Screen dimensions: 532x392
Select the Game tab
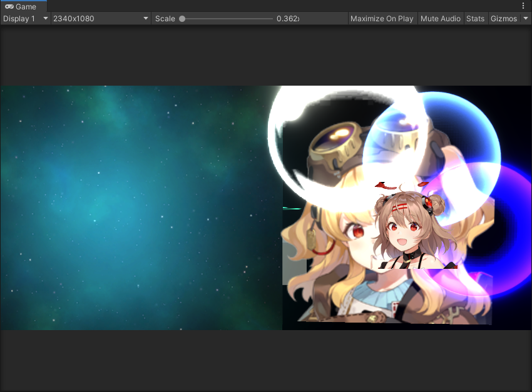click(25, 6)
